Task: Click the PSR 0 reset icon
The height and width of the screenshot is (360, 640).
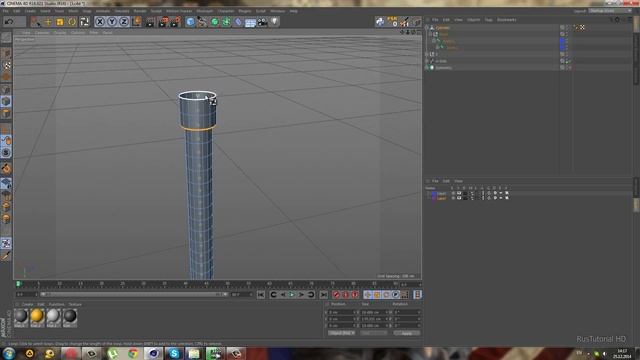Action: click(x=392, y=21)
